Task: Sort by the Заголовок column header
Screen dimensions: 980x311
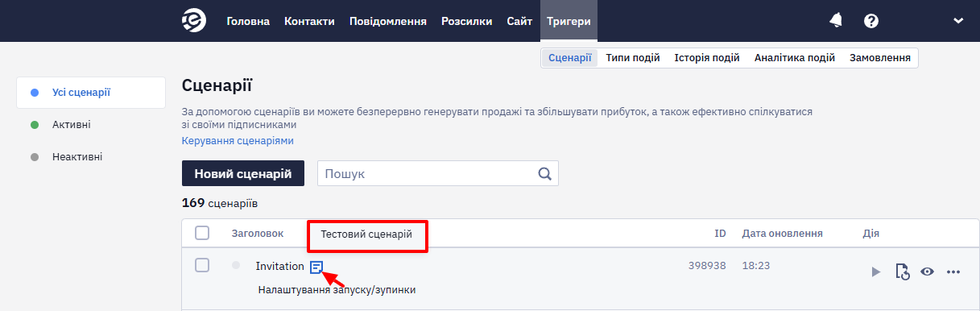Action: pyautogui.click(x=258, y=234)
